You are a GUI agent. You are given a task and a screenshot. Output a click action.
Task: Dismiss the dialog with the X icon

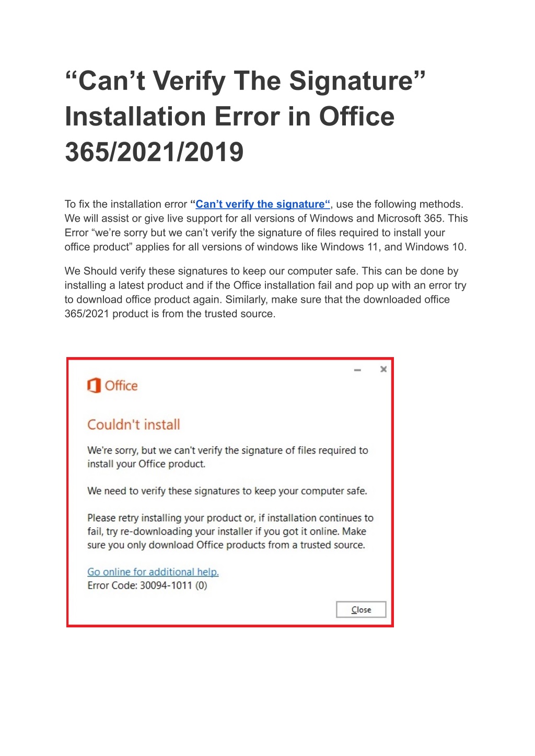tap(383, 369)
